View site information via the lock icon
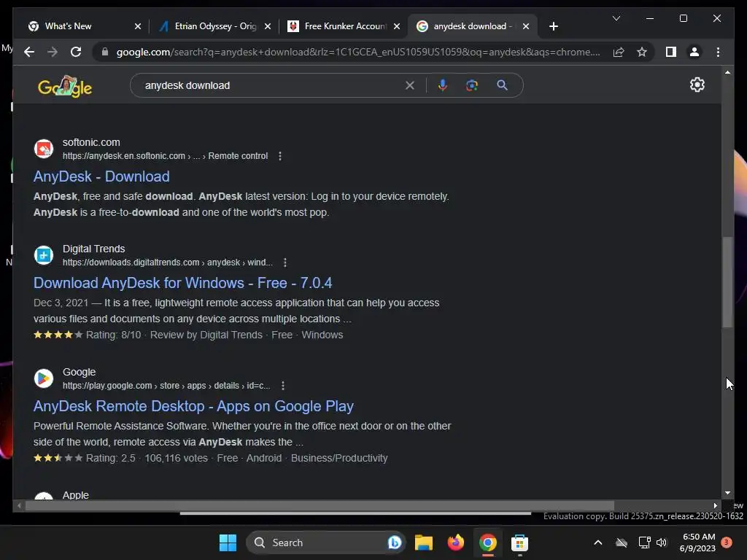The width and height of the screenshot is (747, 560). tap(105, 52)
